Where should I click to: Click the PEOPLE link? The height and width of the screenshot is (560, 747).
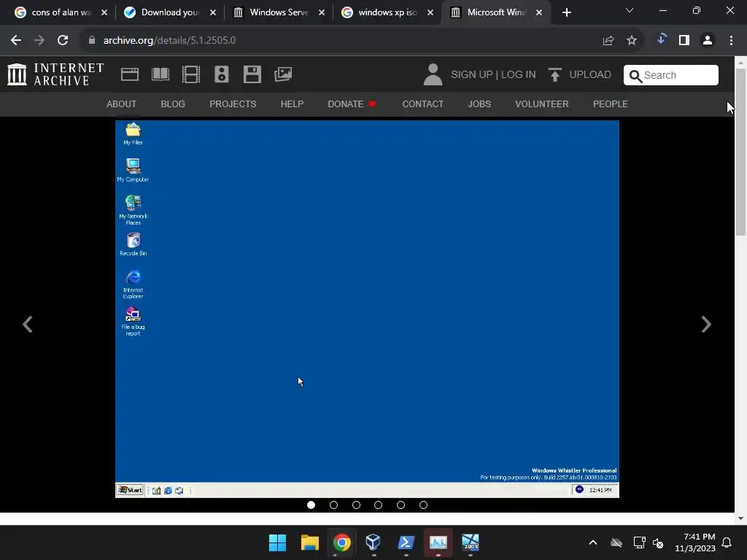611,104
